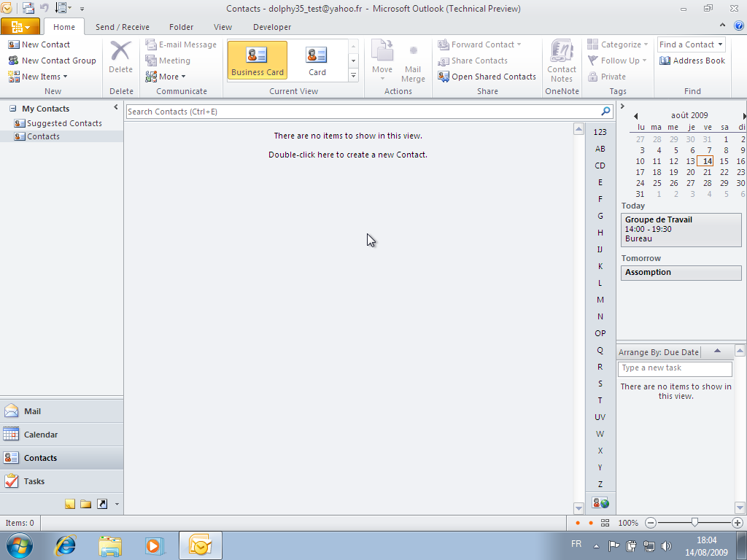Click Share Contacts

(x=473, y=61)
